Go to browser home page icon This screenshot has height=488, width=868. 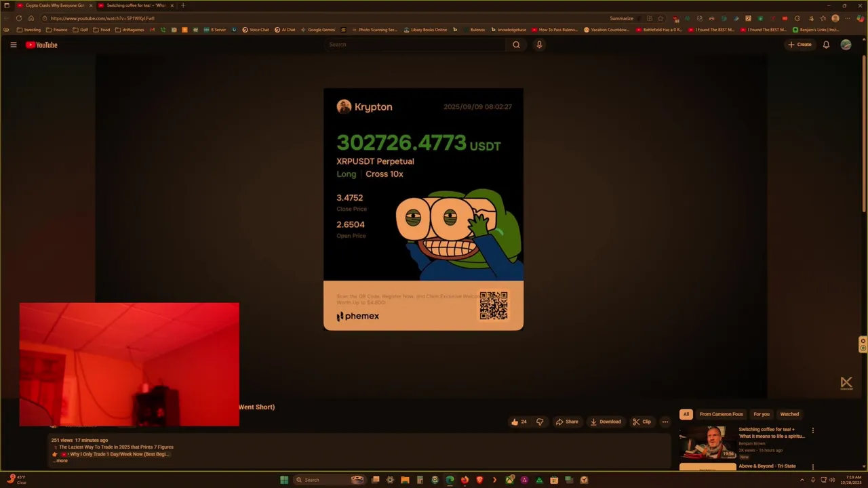[31, 18]
